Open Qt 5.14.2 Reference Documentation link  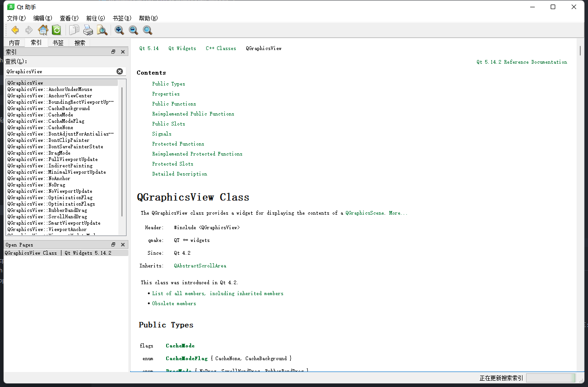[522, 62]
